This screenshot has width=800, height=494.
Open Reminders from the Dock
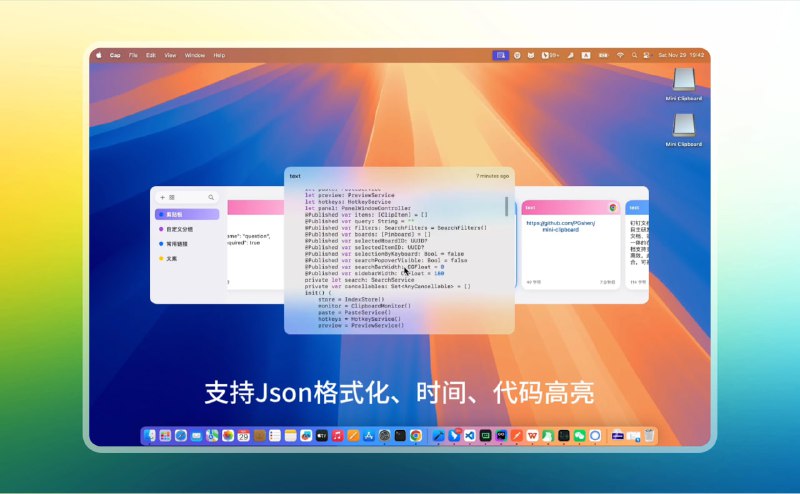pos(274,435)
